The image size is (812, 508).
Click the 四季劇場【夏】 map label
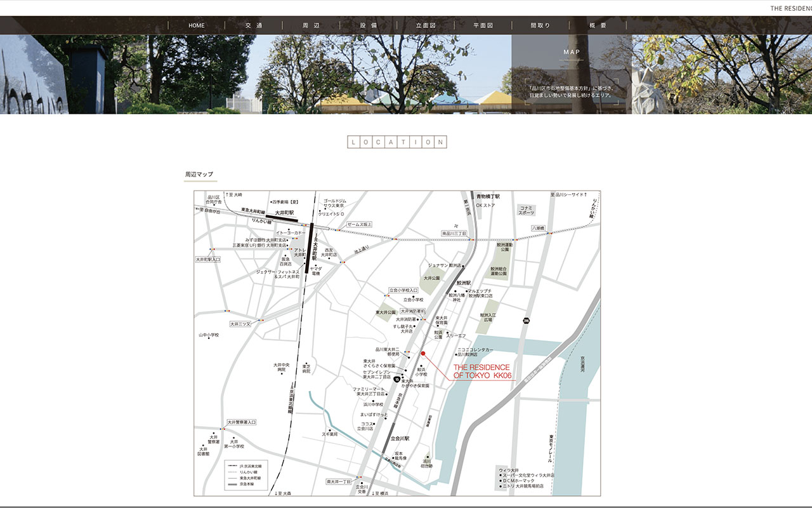click(x=285, y=201)
